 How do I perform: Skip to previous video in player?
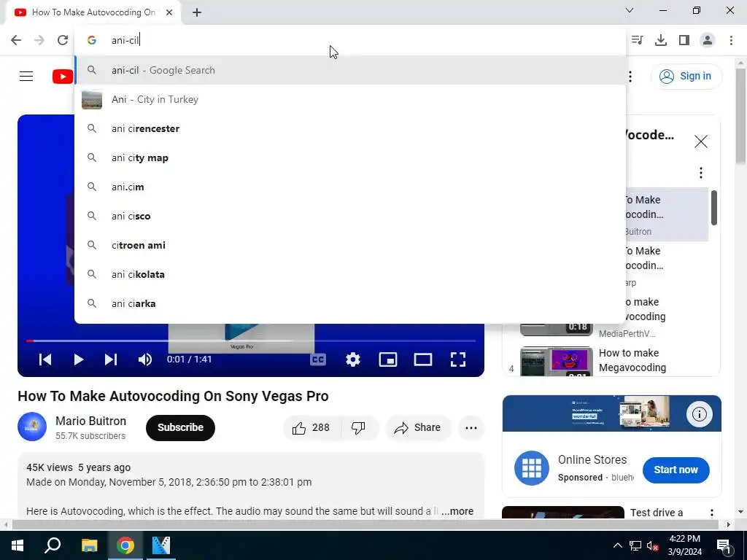pos(45,359)
